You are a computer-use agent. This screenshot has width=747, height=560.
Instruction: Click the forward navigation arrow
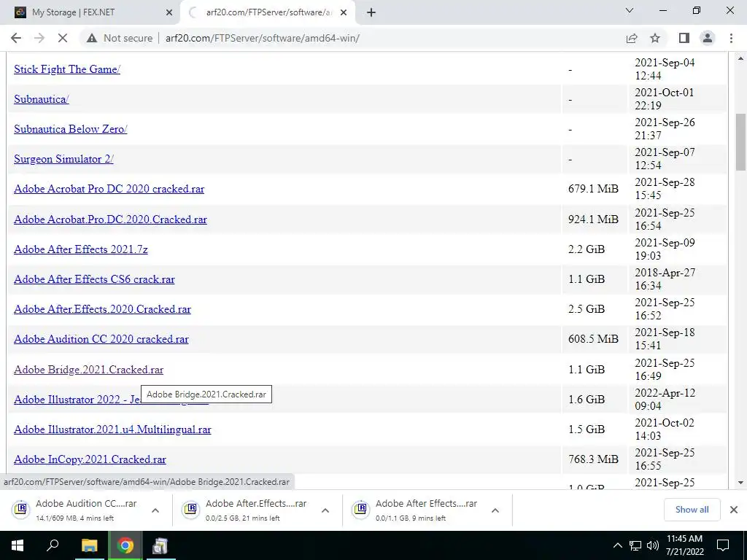click(x=39, y=38)
